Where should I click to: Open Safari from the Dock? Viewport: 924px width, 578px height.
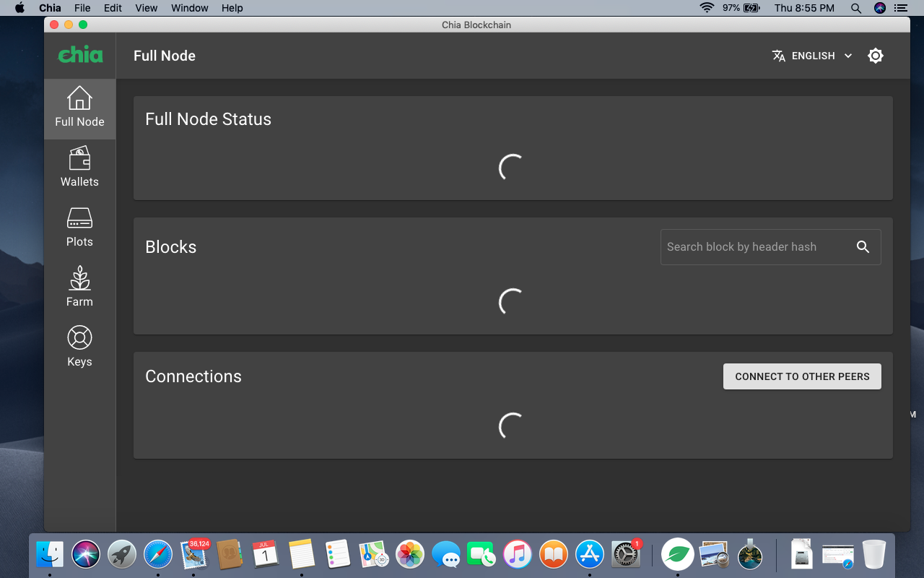tap(158, 554)
